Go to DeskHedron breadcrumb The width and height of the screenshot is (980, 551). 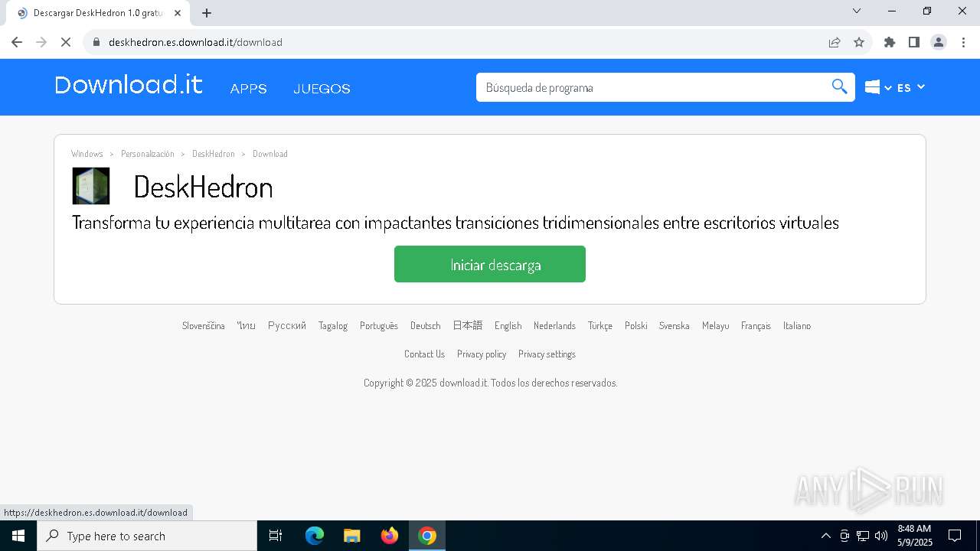tap(214, 154)
